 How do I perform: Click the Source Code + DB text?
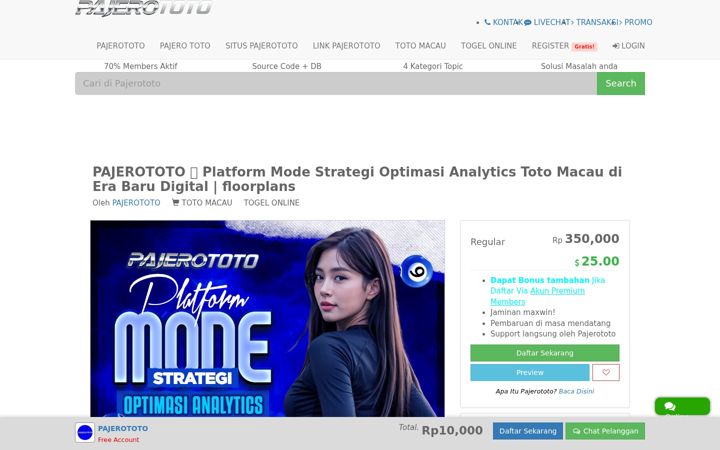287,66
